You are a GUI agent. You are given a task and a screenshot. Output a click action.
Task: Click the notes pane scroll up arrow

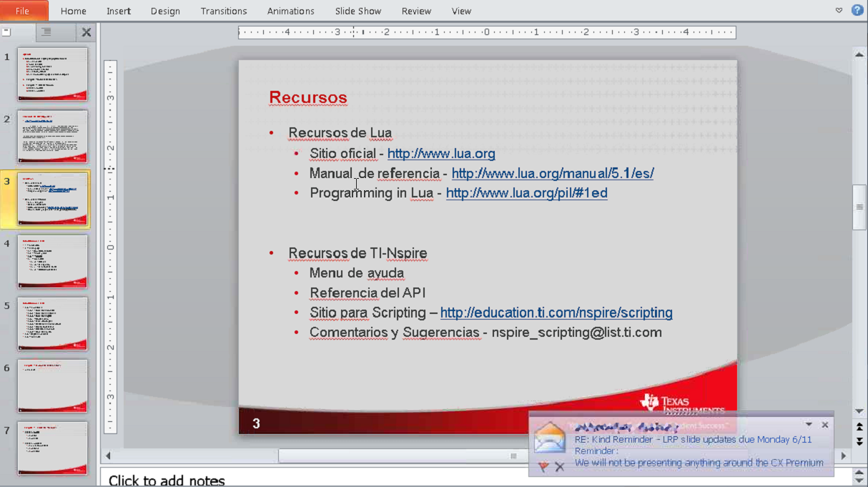pyautogui.click(x=860, y=473)
